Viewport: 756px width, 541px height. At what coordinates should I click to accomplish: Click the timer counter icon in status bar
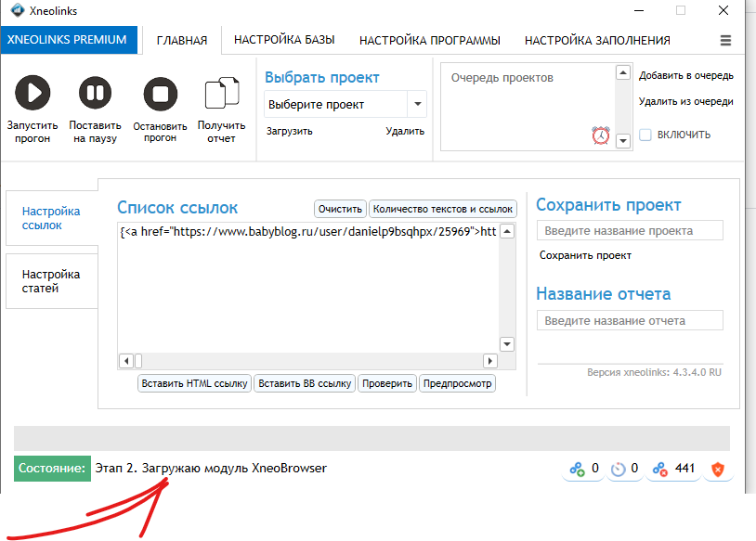(x=618, y=469)
